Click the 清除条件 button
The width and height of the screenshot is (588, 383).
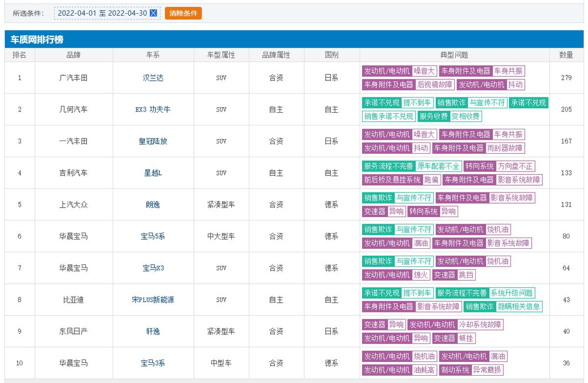click(183, 13)
